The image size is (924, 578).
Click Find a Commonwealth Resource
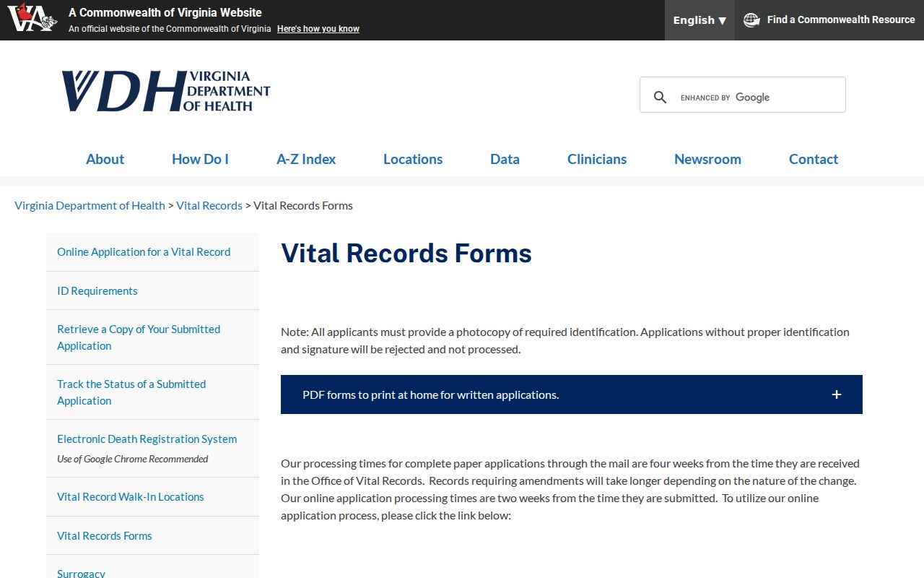(829, 20)
